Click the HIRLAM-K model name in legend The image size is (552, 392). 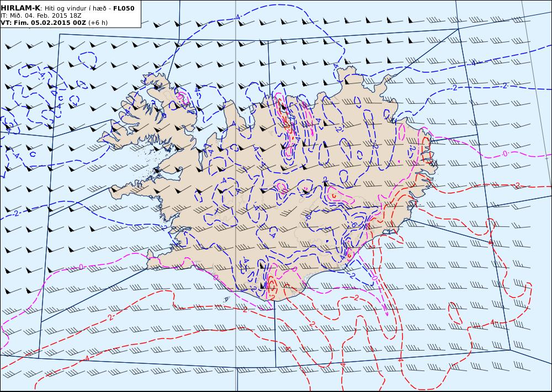[20, 8]
